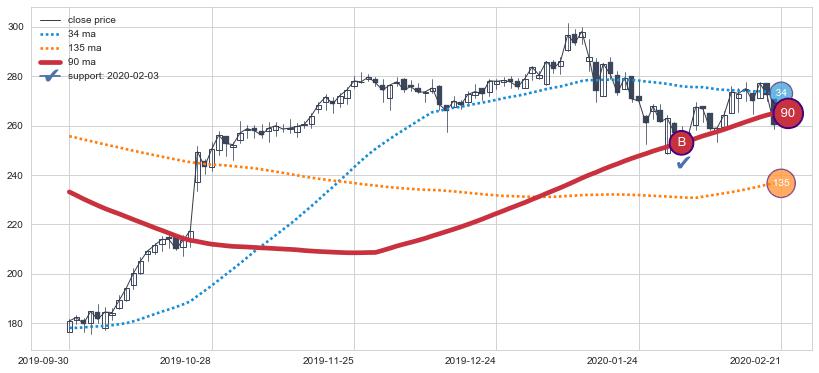Click the red 90 ma legend line sample

tap(51, 62)
